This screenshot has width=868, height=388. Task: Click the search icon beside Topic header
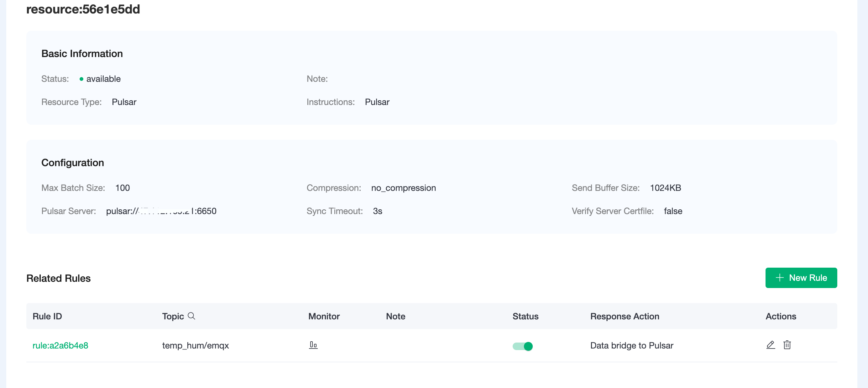click(191, 316)
